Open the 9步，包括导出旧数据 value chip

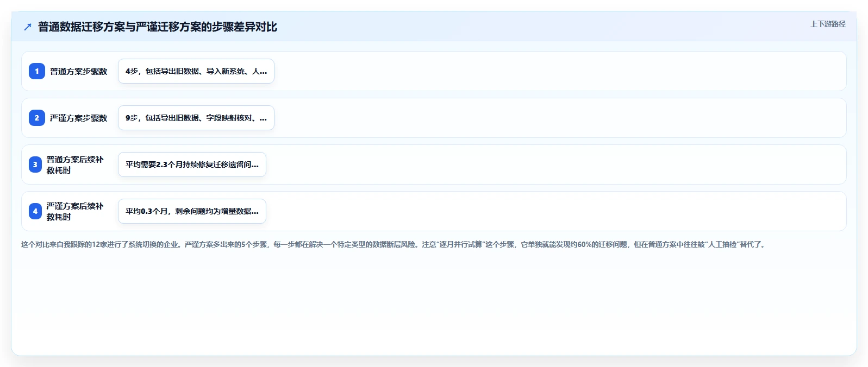[x=196, y=118]
